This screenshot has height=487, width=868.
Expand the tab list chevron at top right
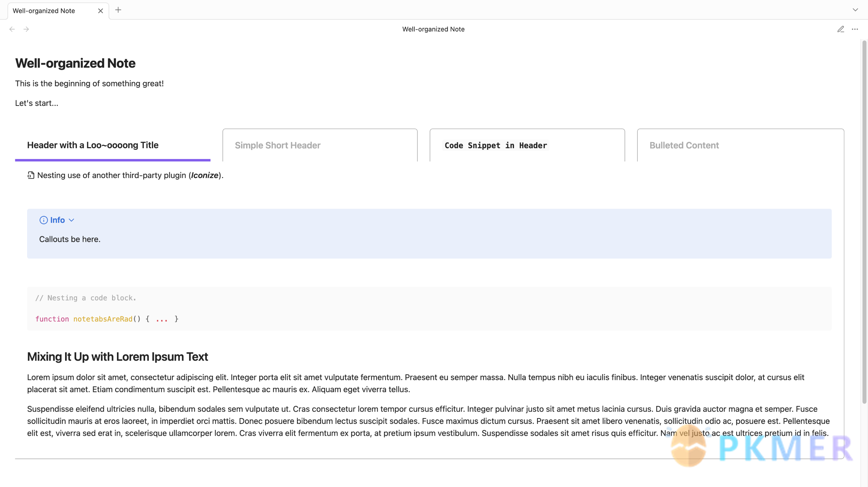pyautogui.click(x=855, y=10)
